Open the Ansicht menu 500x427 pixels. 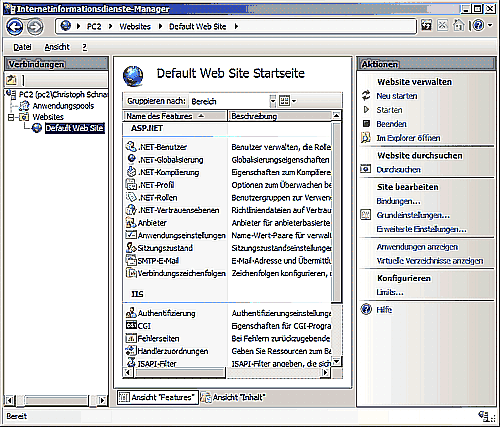coord(57,47)
